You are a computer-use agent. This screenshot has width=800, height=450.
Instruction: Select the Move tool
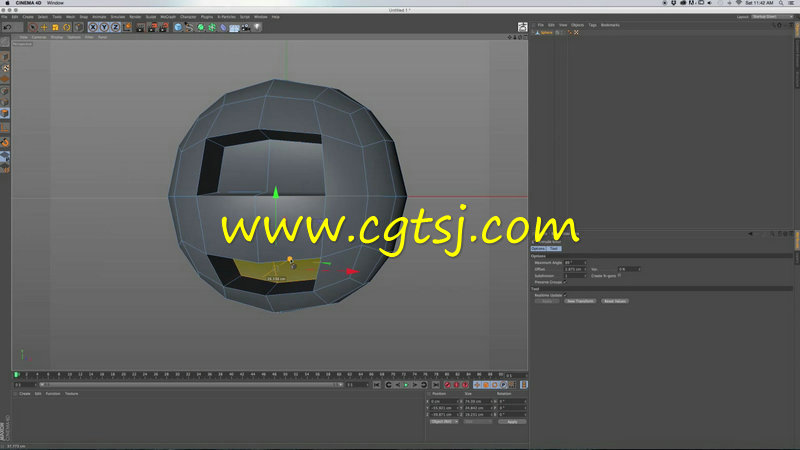pos(44,27)
